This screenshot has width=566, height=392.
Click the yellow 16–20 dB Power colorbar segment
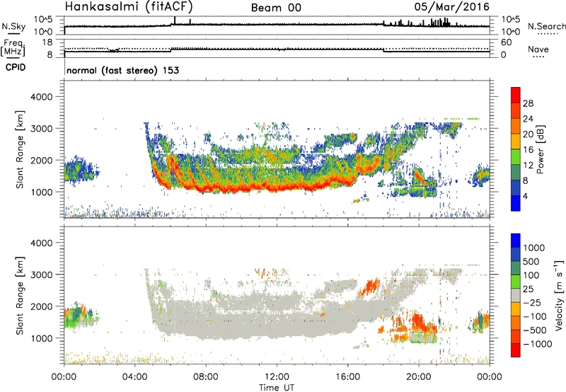click(x=516, y=142)
